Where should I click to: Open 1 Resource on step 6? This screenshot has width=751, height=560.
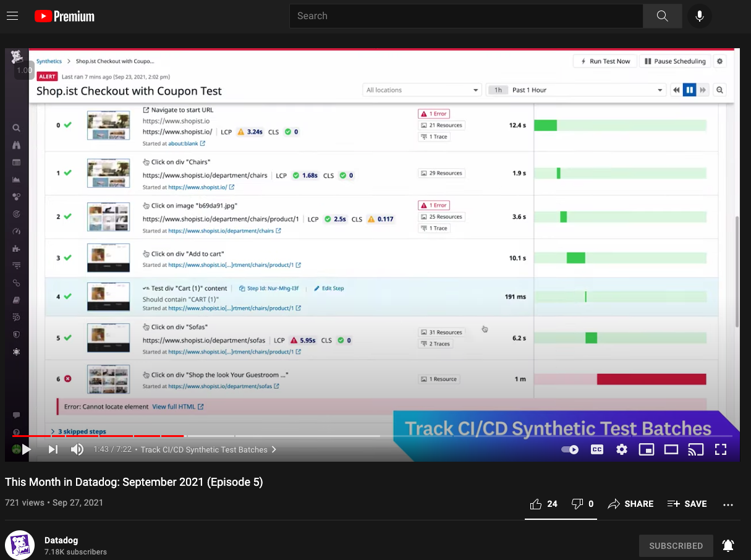[439, 379]
